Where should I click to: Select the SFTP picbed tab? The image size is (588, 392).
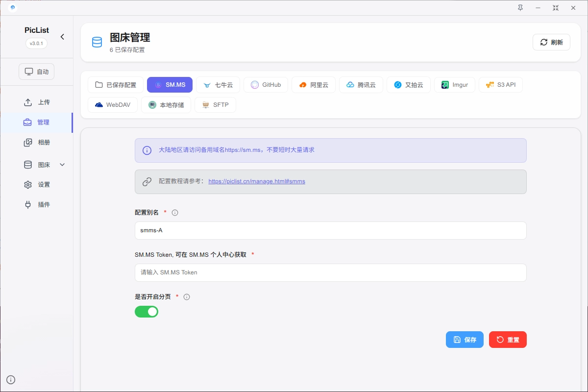point(215,105)
